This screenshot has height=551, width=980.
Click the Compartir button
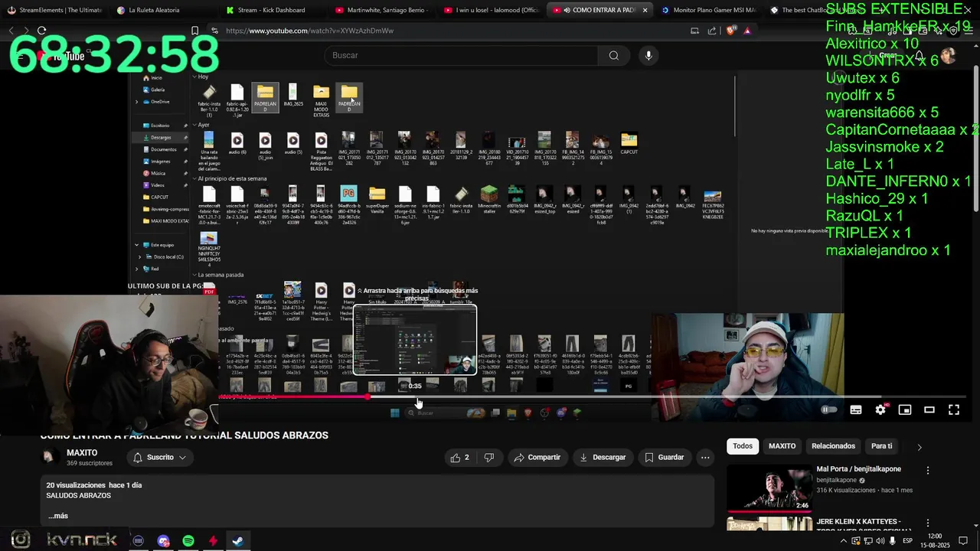537,458
